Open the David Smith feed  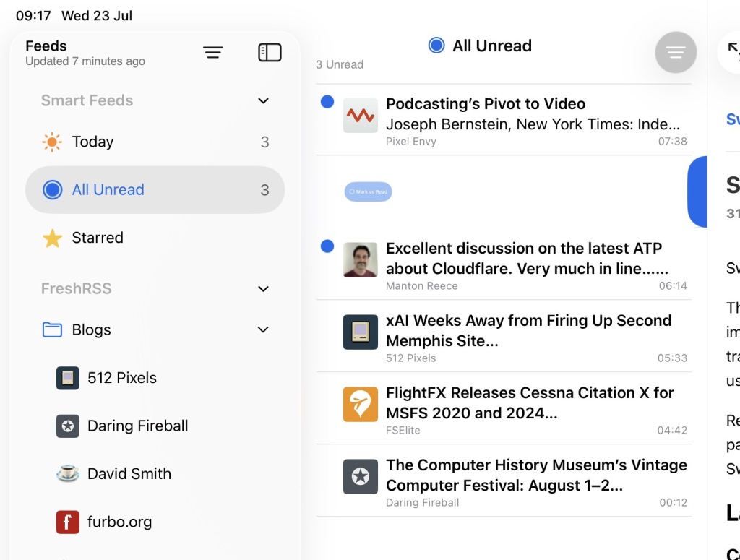(x=155, y=474)
